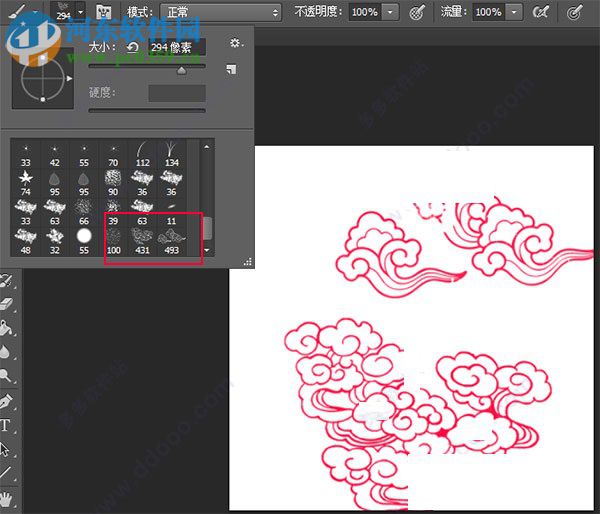
Task: Select the Type (T) tool
Action: point(5,425)
